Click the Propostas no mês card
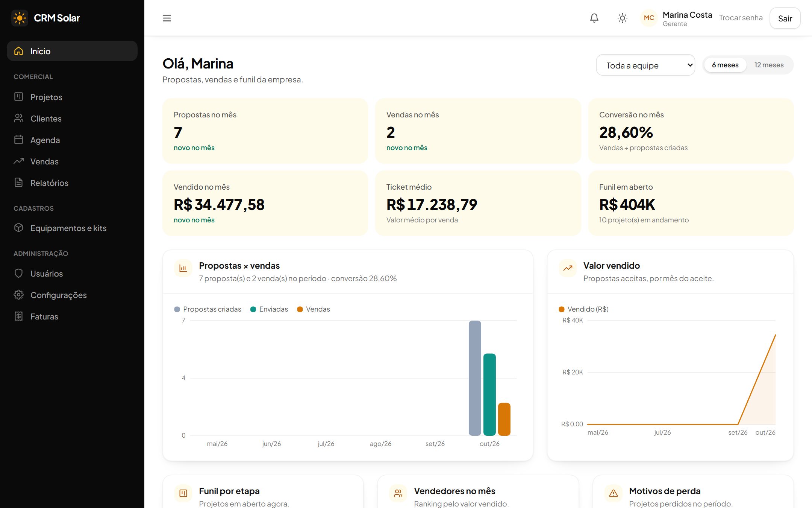Screen dimensions: 812x508 265,131
